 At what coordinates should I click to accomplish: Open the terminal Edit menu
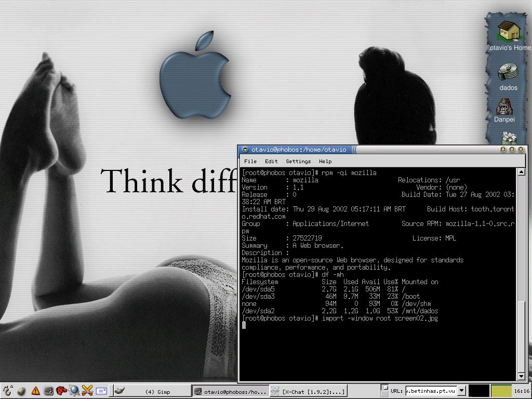271,162
